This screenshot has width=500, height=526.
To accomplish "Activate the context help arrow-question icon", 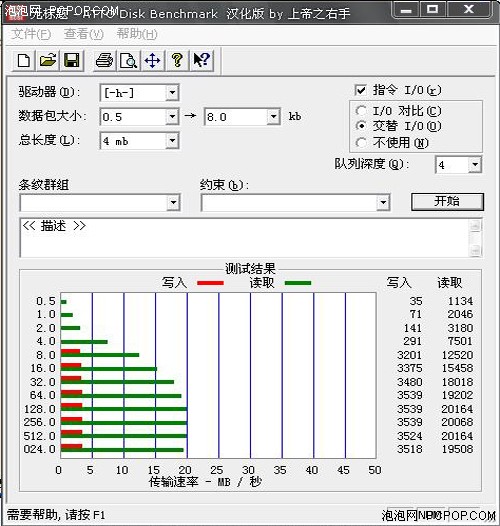I will pos(202,61).
